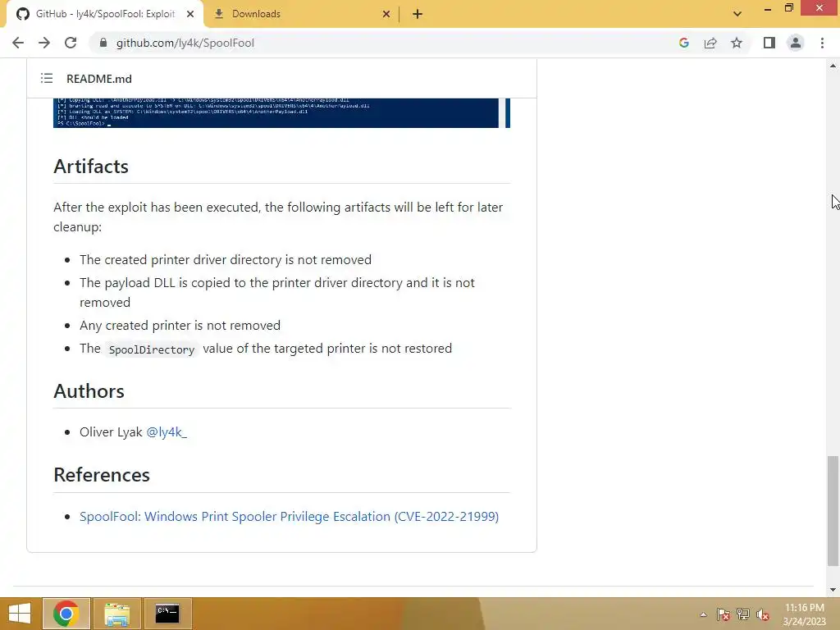Select the GitHub ly4k/SpoolFool tab
The height and width of the screenshot is (630, 840).
click(105, 14)
